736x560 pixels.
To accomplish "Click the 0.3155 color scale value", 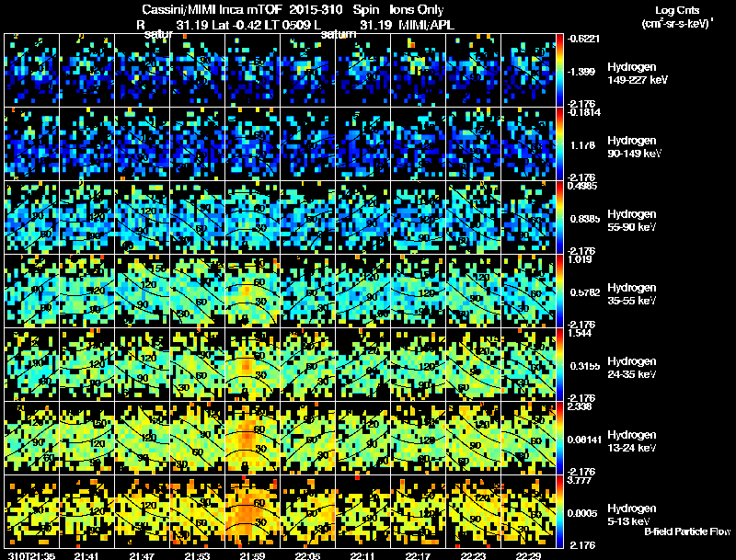I will (x=585, y=366).
